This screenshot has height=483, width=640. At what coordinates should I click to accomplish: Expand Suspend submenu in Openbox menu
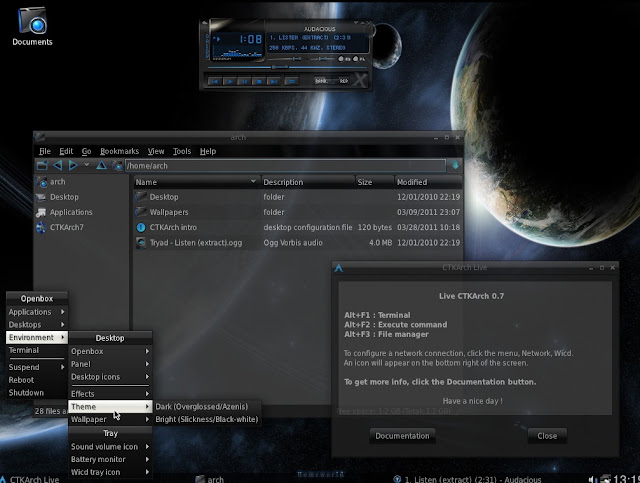pyautogui.click(x=37, y=367)
